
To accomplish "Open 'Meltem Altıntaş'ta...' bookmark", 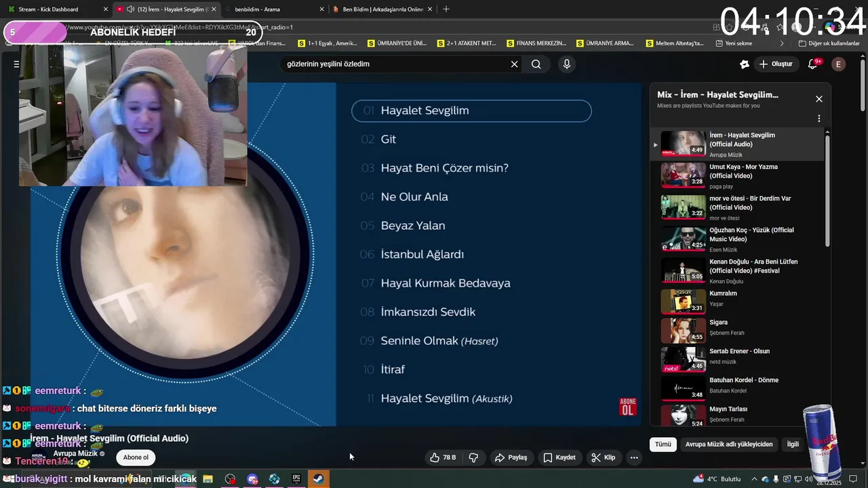I will (x=675, y=43).
